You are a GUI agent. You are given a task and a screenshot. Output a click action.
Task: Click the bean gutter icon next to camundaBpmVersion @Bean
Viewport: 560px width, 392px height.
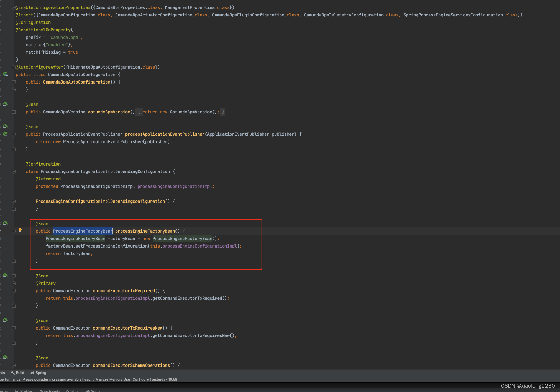click(6, 104)
